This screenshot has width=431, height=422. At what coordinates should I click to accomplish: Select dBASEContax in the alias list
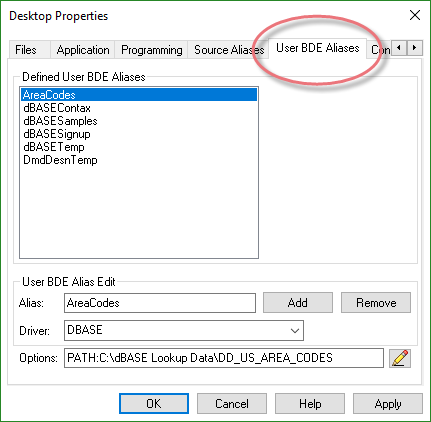[x=57, y=108]
